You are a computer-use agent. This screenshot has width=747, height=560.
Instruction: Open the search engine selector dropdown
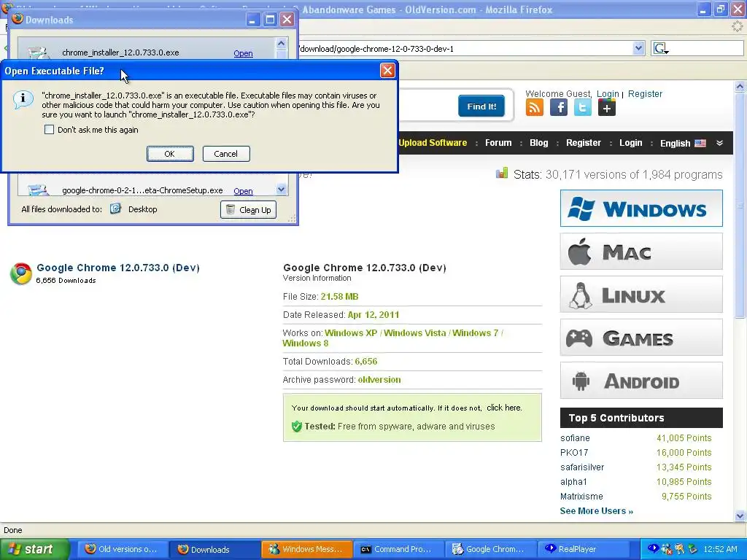tap(661, 48)
